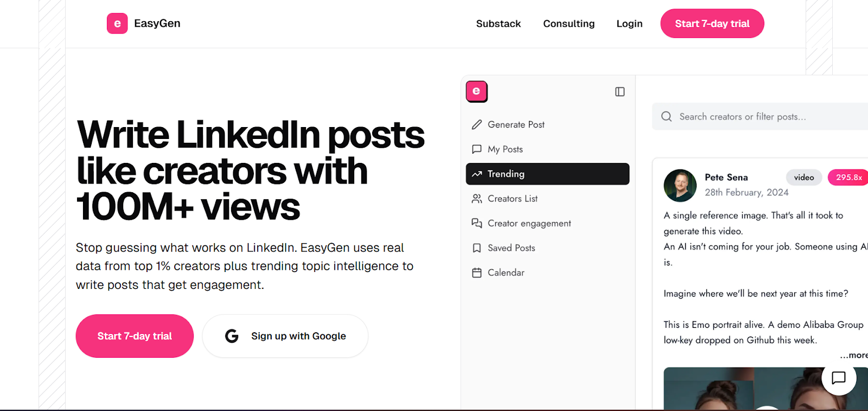Image resolution: width=868 pixels, height=411 pixels.
Task: Click the 28th February, 2024 date
Action: [x=746, y=192]
